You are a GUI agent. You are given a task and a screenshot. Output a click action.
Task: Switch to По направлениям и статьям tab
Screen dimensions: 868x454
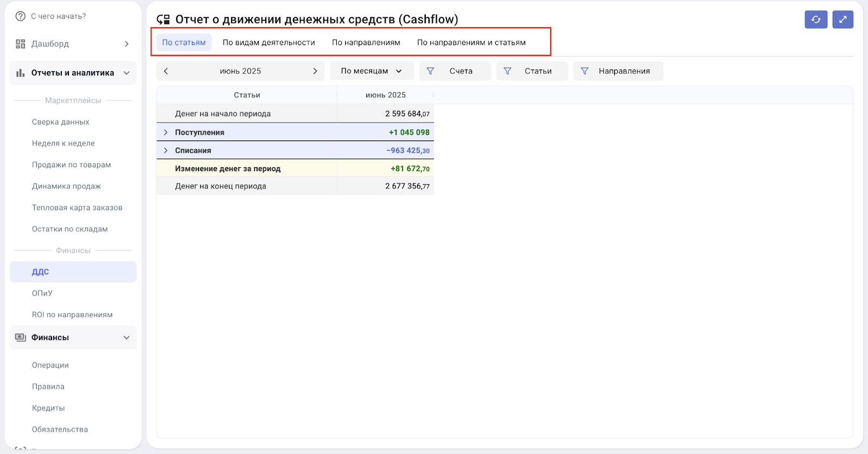click(x=471, y=42)
